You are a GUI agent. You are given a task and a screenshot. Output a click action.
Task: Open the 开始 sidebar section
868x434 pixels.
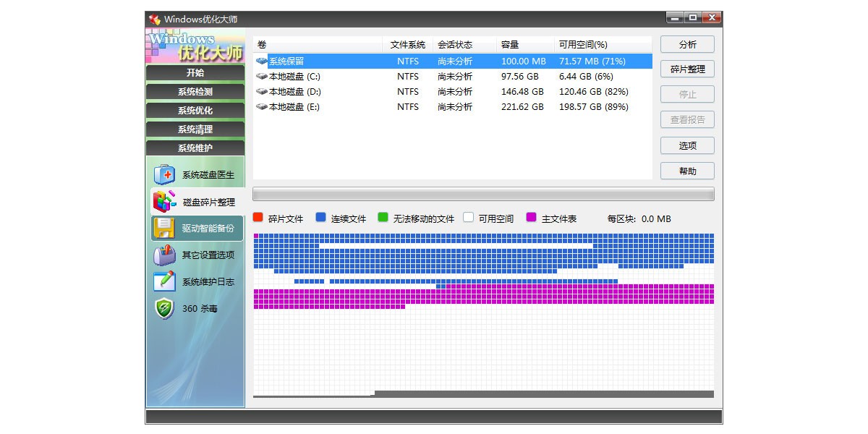click(x=195, y=72)
